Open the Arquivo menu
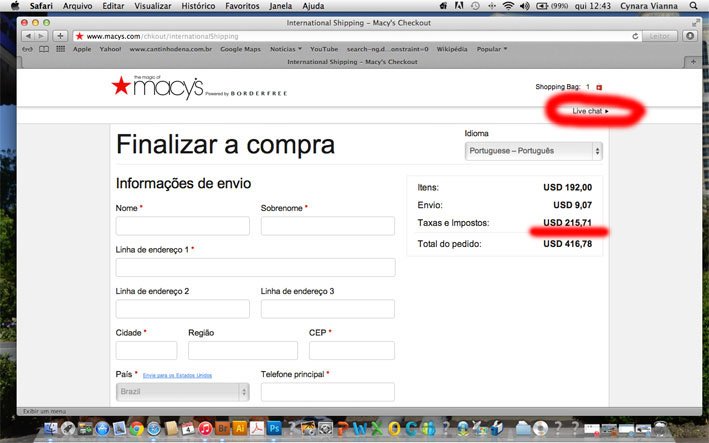The height and width of the screenshot is (443, 709). (77, 6)
